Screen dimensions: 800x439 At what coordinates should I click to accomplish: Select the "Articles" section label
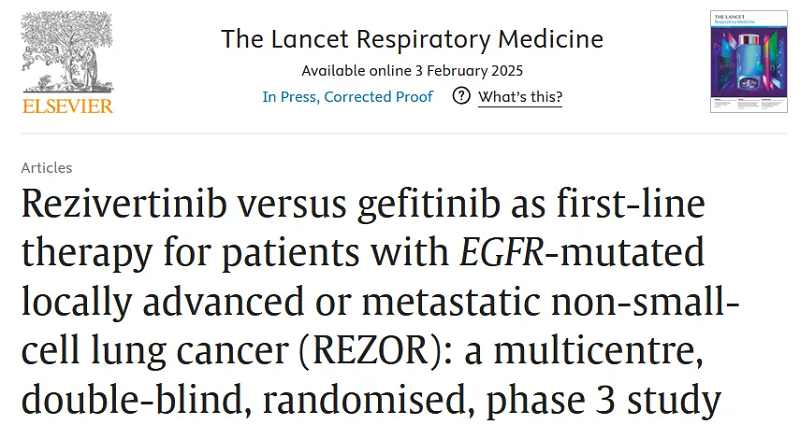point(46,167)
